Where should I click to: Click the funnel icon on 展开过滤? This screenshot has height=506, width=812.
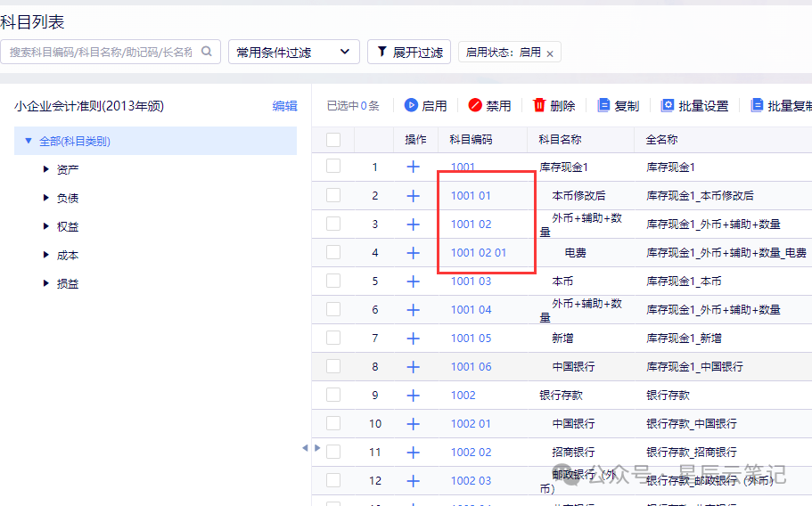click(x=381, y=52)
